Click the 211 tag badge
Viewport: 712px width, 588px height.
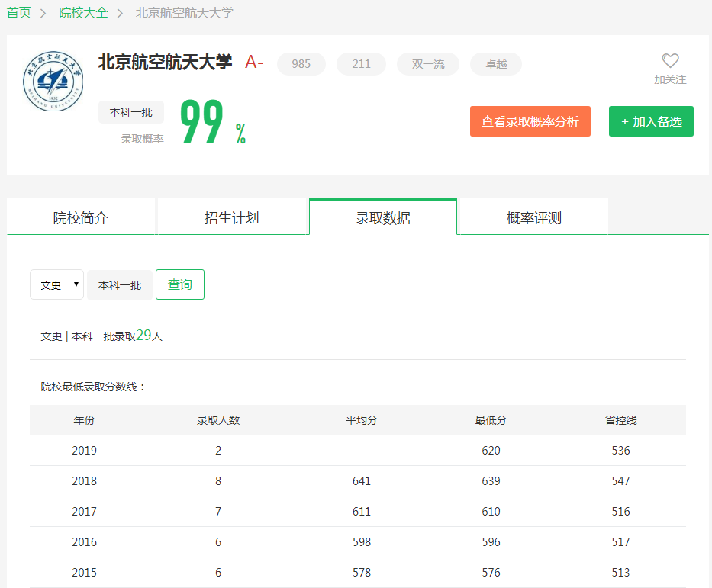(361, 64)
